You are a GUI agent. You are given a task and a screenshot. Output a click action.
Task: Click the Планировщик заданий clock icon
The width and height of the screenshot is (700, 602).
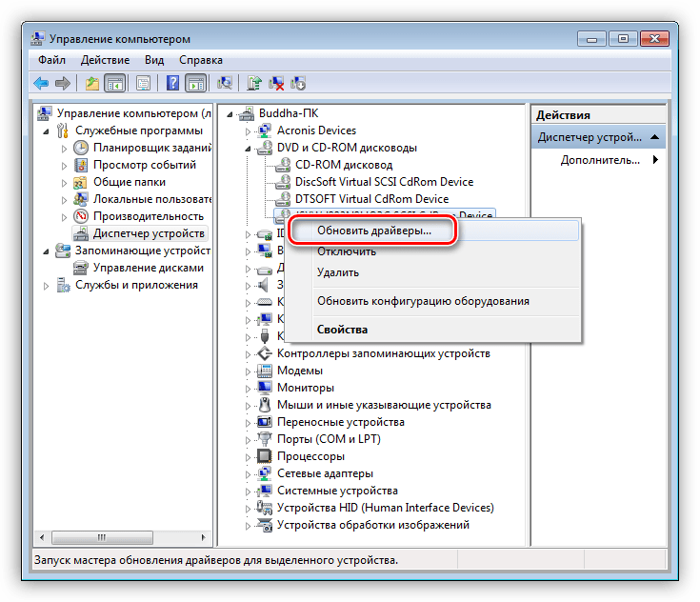coord(81,148)
